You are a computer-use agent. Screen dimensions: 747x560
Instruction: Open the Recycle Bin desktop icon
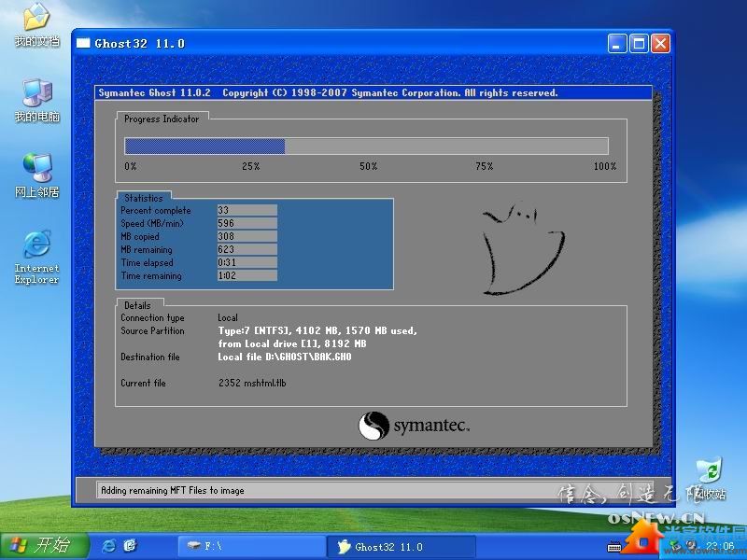coord(710,479)
